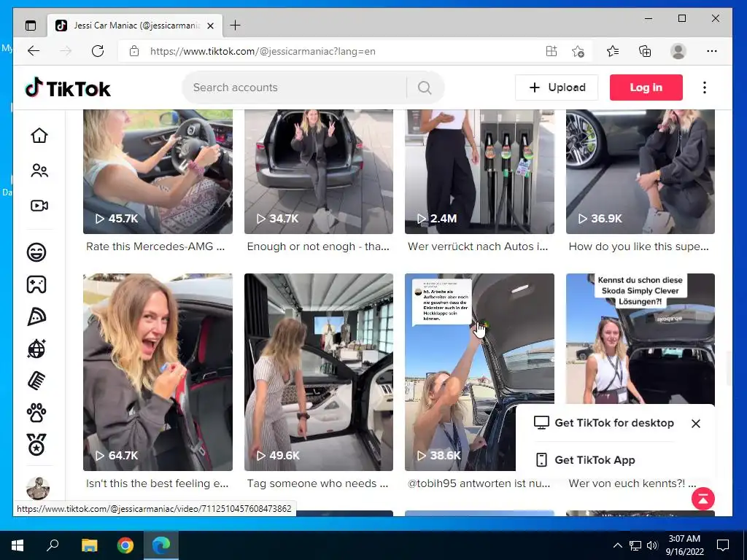Show hidden system tray icons
This screenshot has height=560, width=747.
(x=617, y=545)
